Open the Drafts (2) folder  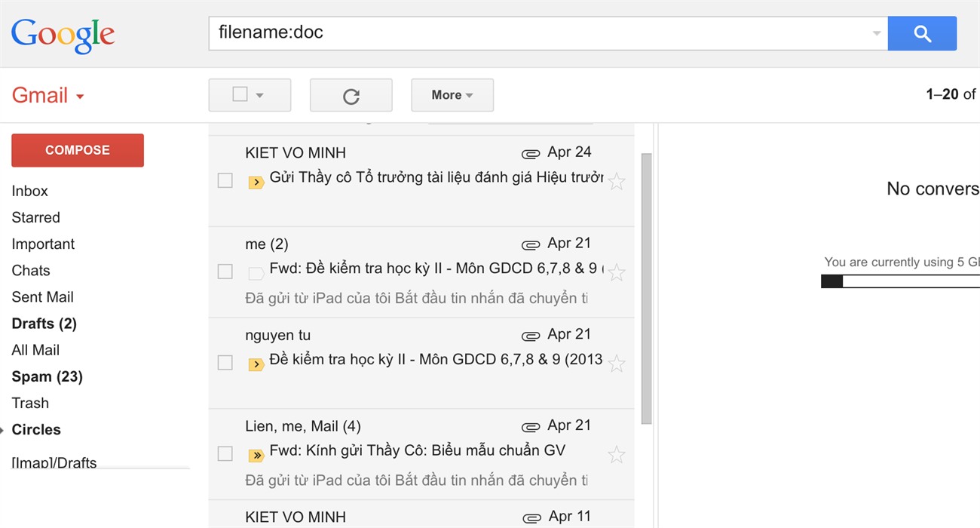tap(44, 324)
